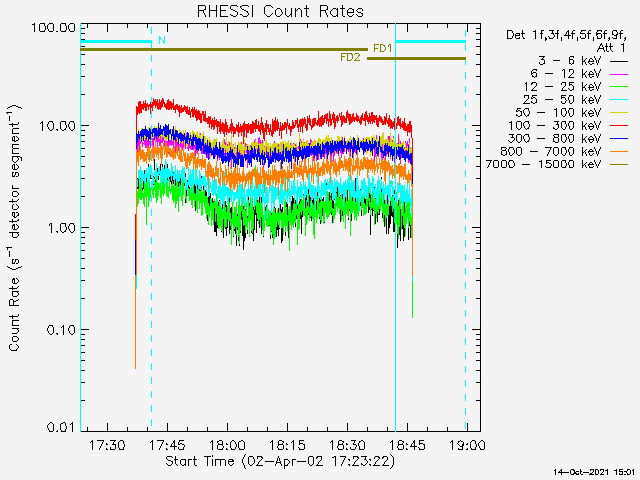The height and width of the screenshot is (480, 640).
Task: Click the '18:15' x-axis tick label
Action: 287,445
